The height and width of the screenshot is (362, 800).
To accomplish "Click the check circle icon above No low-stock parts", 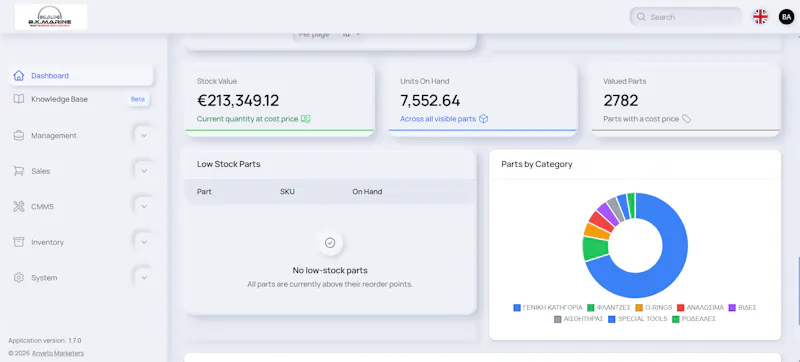I will pyautogui.click(x=330, y=243).
